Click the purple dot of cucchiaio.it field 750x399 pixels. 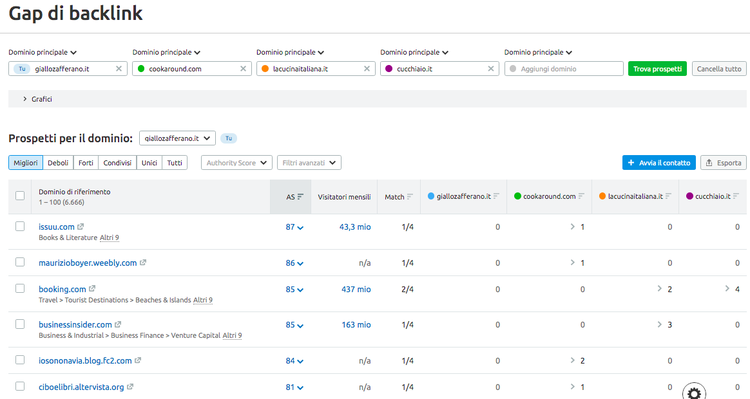click(389, 69)
